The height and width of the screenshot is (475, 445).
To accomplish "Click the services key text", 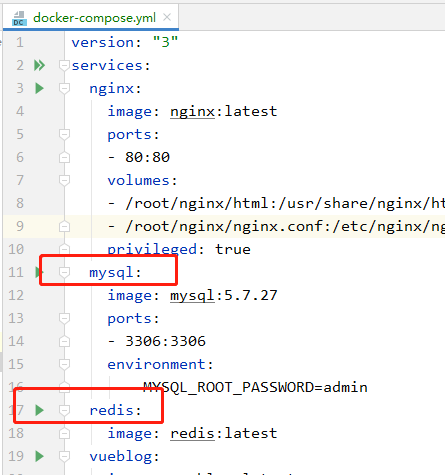I will [107, 65].
